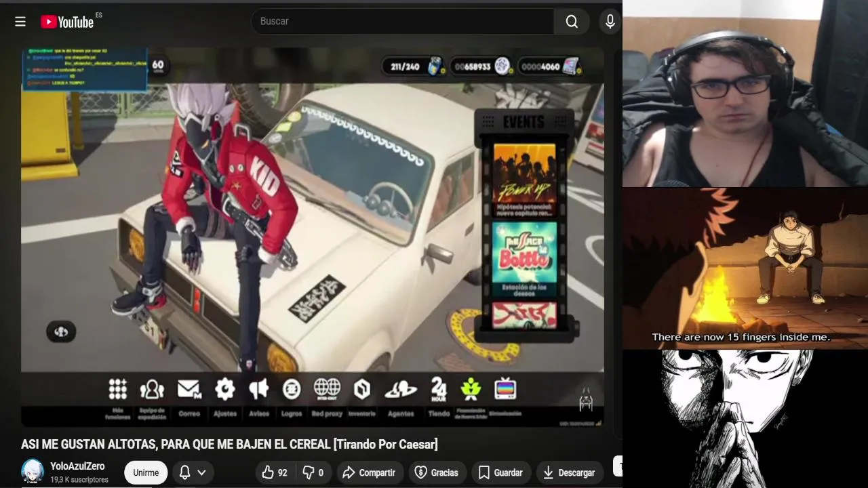The width and height of the screenshot is (868, 488).
Task: Open the Red proxy globe icon
Action: pyautogui.click(x=327, y=389)
